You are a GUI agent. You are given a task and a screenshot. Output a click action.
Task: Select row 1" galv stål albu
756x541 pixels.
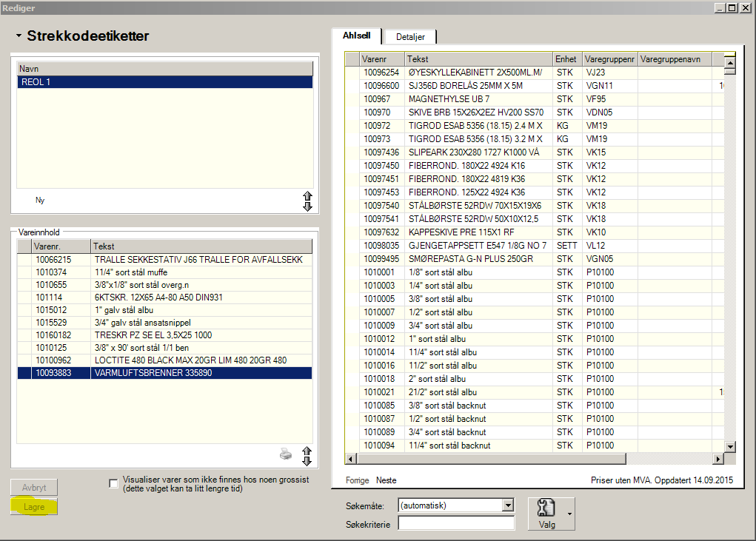(165, 310)
